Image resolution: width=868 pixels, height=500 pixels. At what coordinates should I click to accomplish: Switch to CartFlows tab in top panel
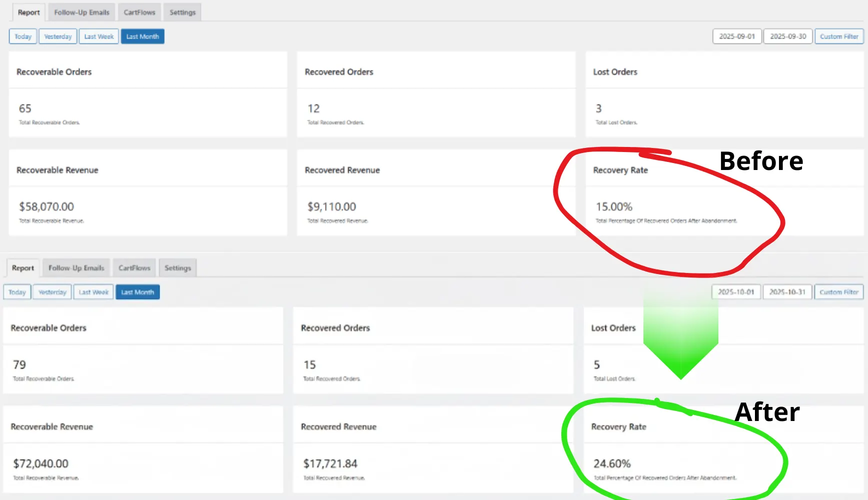click(x=139, y=12)
